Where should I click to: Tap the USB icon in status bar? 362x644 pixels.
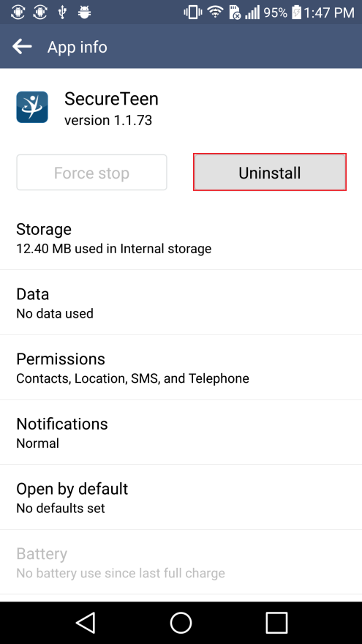(x=62, y=12)
